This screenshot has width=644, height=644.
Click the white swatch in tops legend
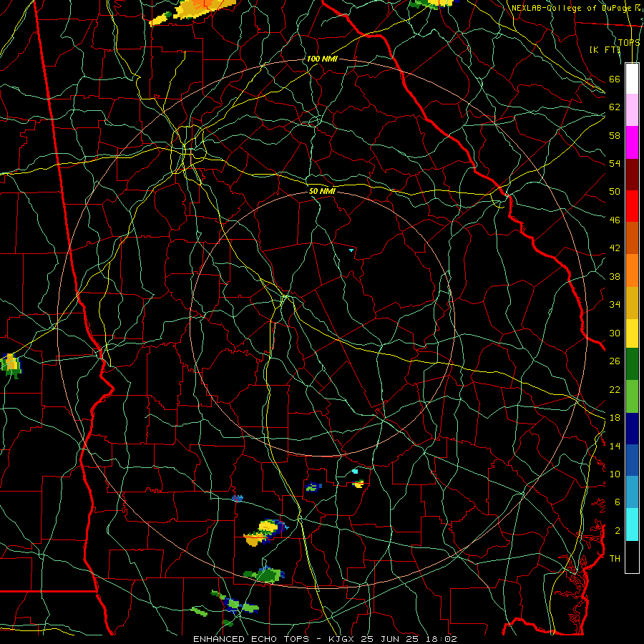(x=632, y=79)
